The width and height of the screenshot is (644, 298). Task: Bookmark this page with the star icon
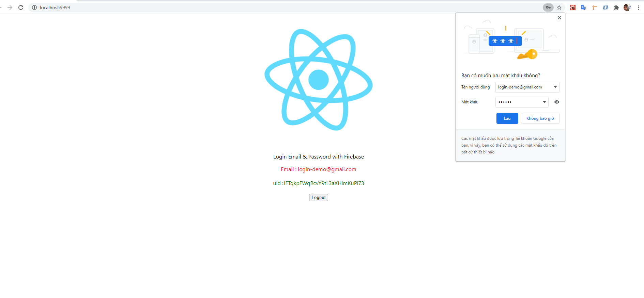pyautogui.click(x=559, y=7)
